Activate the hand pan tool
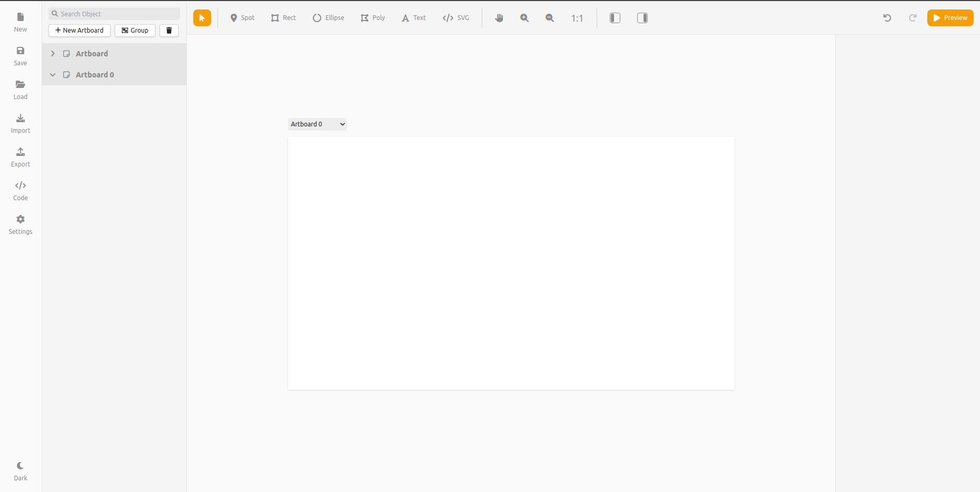The image size is (980, 492). [x=499, y=18]
